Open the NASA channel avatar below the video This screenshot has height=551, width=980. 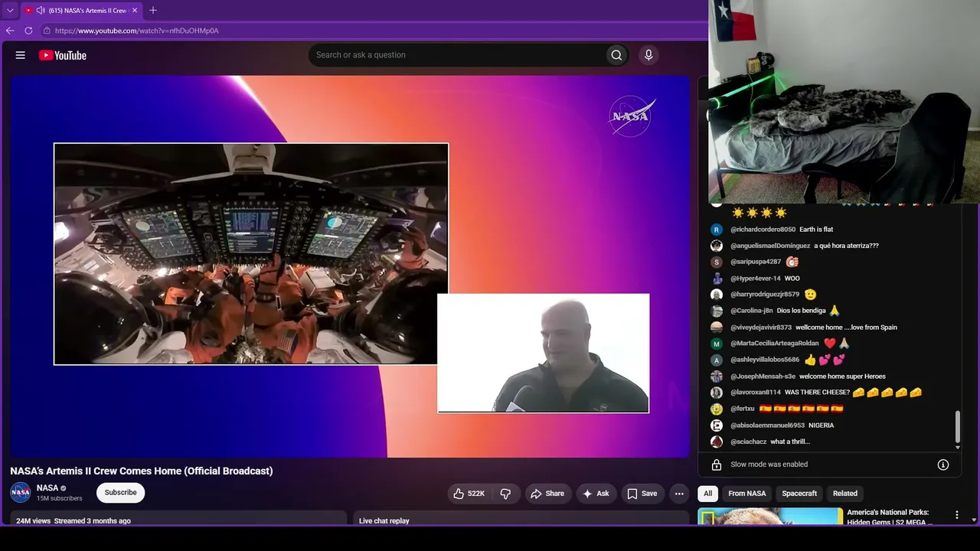point(20,493)
